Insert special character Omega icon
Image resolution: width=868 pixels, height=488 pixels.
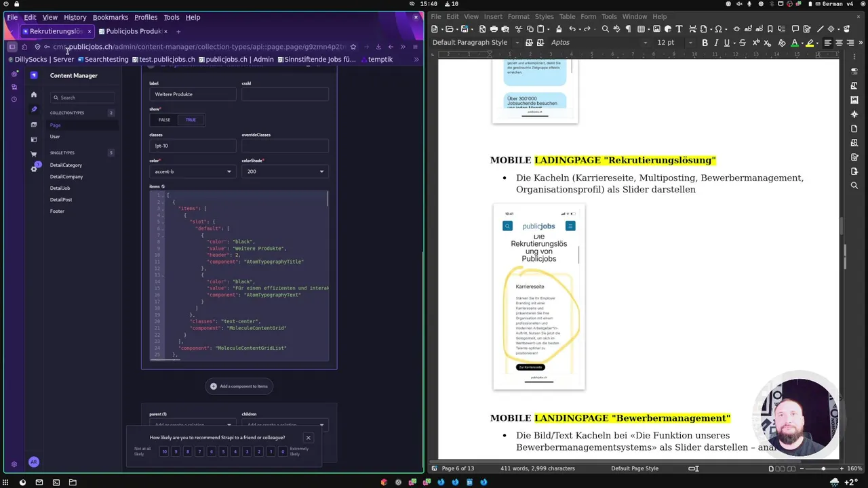point(718,29)
